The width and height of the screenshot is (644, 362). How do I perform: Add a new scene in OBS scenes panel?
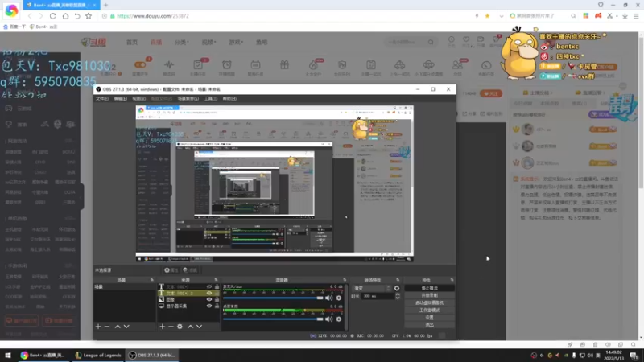click(x=97, y=327)
